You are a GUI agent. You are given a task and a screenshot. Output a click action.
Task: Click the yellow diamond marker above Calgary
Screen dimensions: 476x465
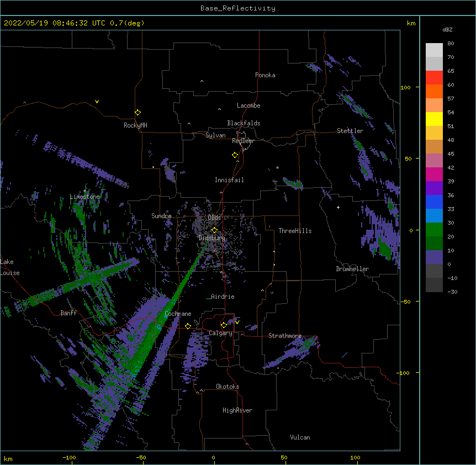click(x=224, y=325)
